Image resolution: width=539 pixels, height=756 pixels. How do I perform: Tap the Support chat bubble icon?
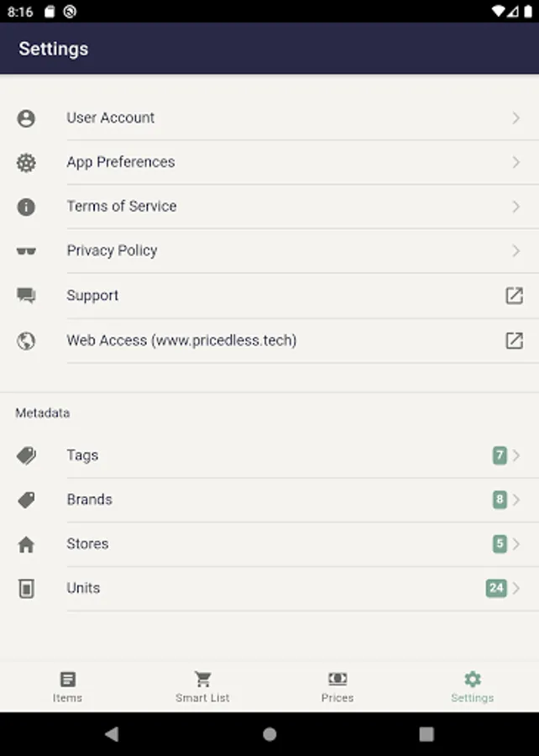pos(26,296)
